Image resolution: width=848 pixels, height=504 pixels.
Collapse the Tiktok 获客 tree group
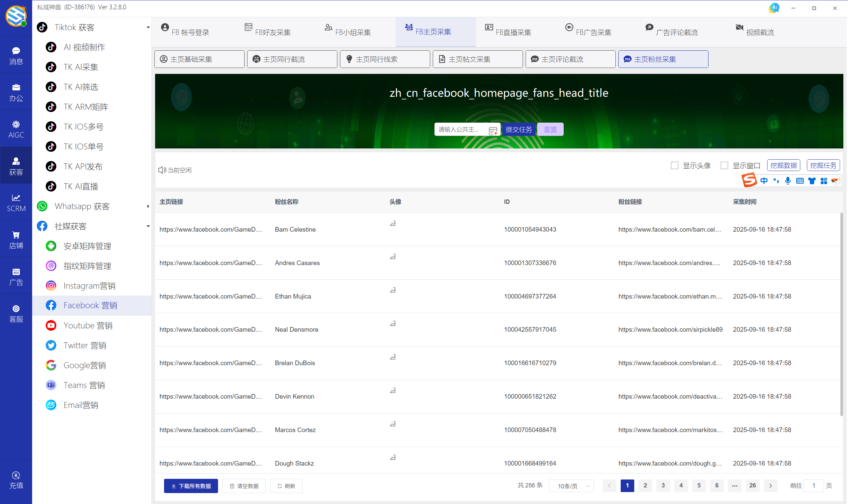coord(148,27)
